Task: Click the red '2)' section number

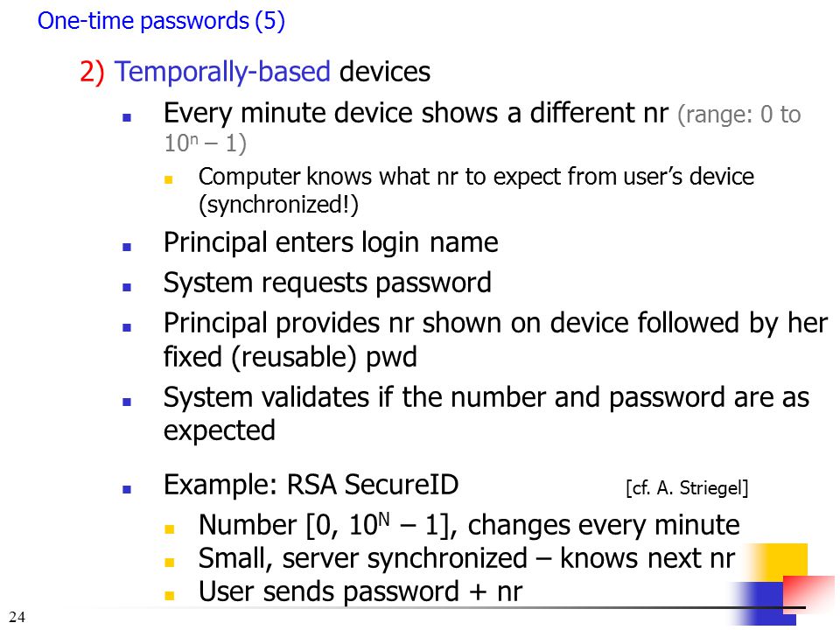Action: (x=92, y=72)
